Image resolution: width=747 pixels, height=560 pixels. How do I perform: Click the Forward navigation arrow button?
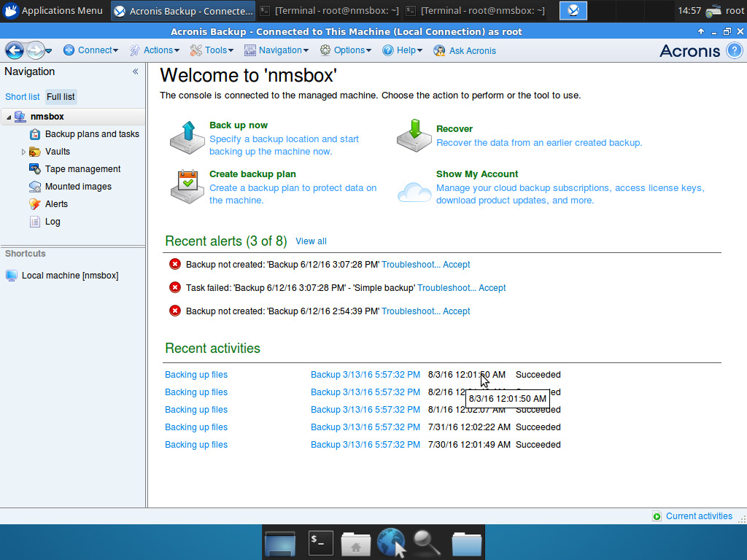[x=35, y=50]
